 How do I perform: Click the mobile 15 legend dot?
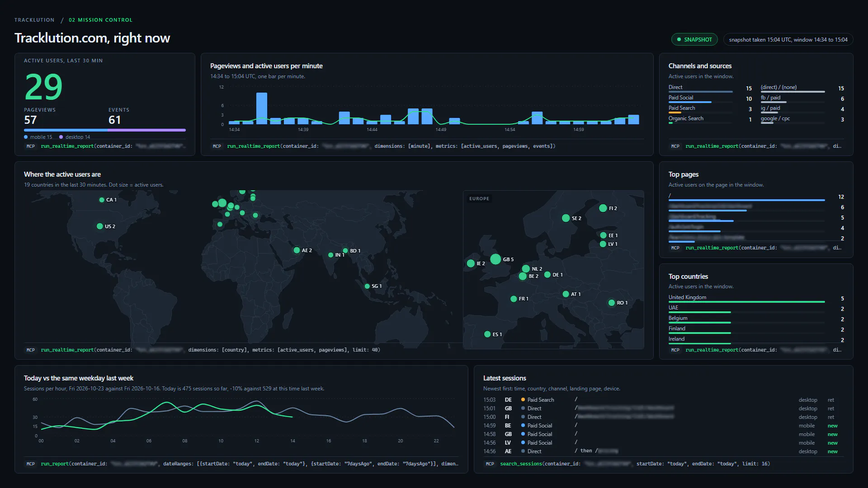coord(26,137)
